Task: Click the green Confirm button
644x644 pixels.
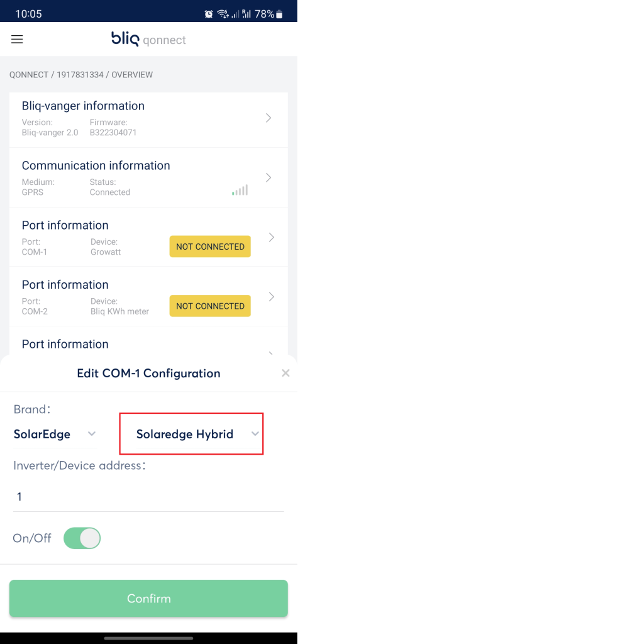Action: point(148,598)
